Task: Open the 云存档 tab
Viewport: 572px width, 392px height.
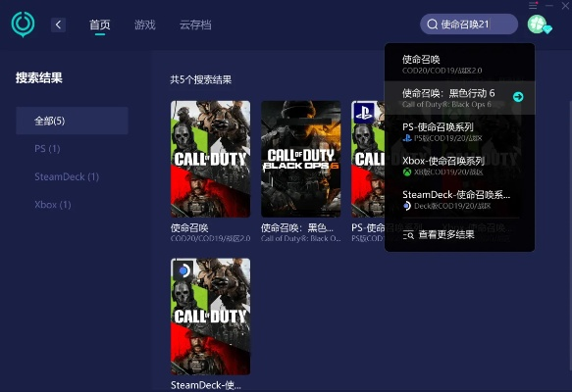Action: click(195, 24)
